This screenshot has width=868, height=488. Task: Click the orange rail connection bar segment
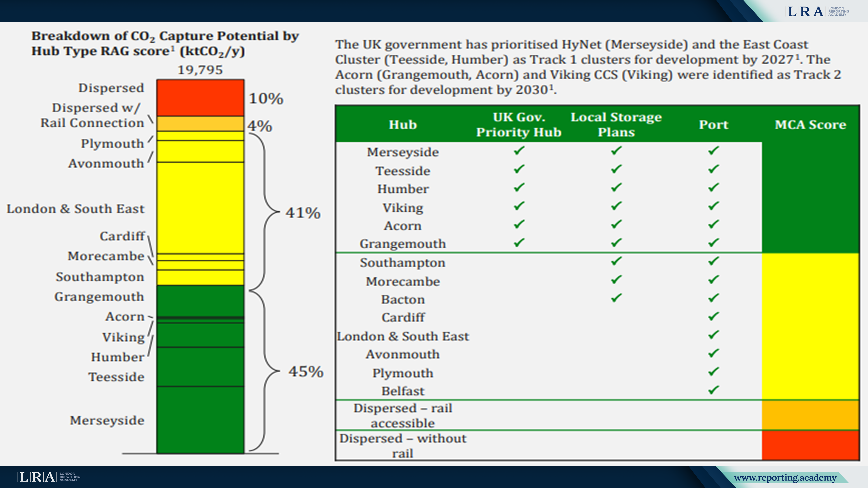(x=200, y=124)
